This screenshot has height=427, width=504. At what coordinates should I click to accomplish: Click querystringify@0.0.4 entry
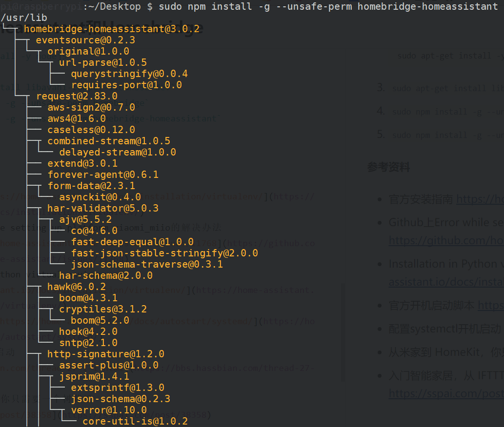pos(129,74)
